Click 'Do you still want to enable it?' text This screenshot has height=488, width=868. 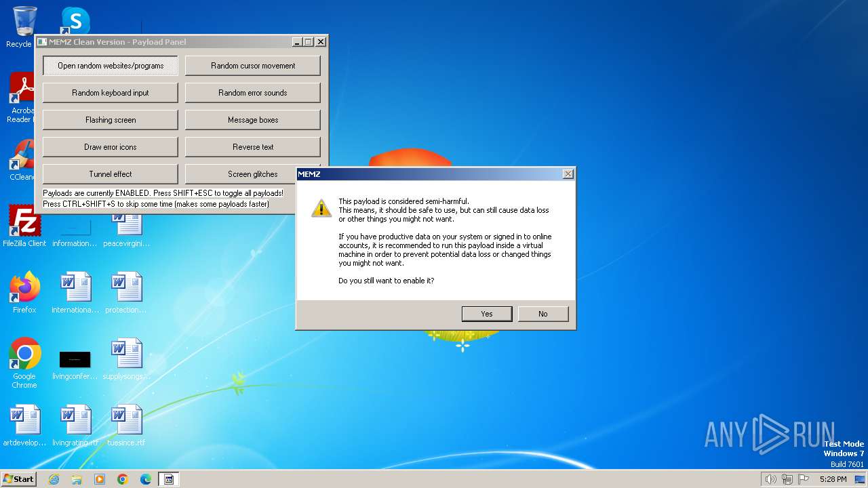click(387, 281)
